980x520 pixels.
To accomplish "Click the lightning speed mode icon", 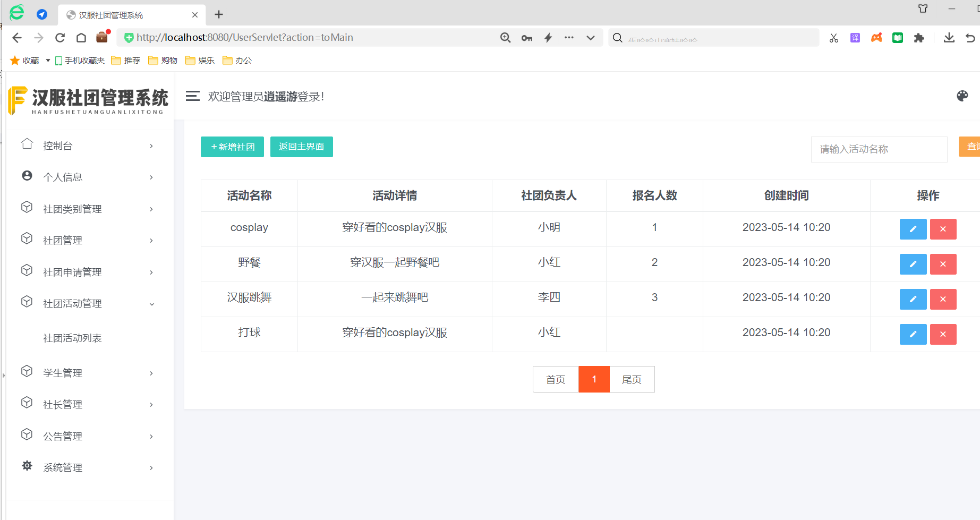I will (x=548, y=38).
